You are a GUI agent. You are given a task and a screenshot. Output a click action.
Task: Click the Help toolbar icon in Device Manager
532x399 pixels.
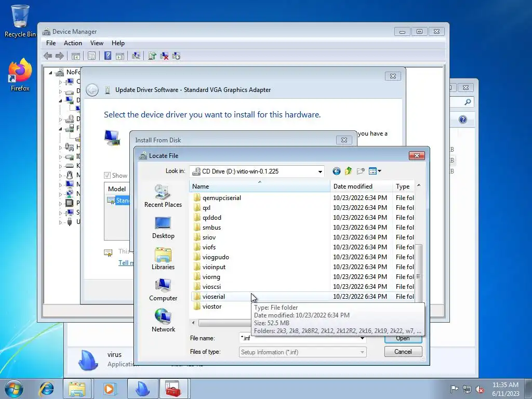(x=108, y=56)
